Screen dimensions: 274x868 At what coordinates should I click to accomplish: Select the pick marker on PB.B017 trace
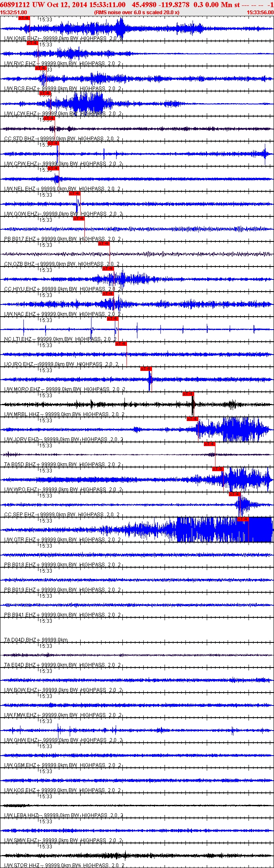pyautogui.click(x=79, y=218)
